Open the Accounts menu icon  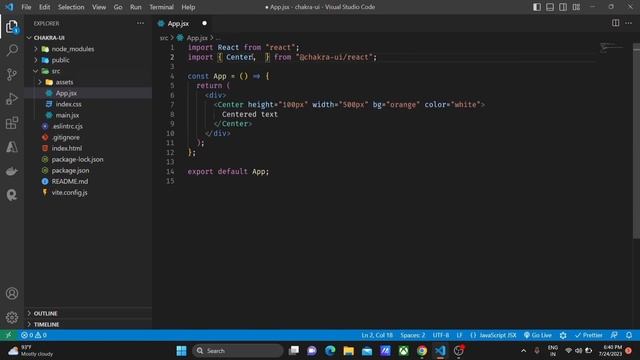(12, 293)
